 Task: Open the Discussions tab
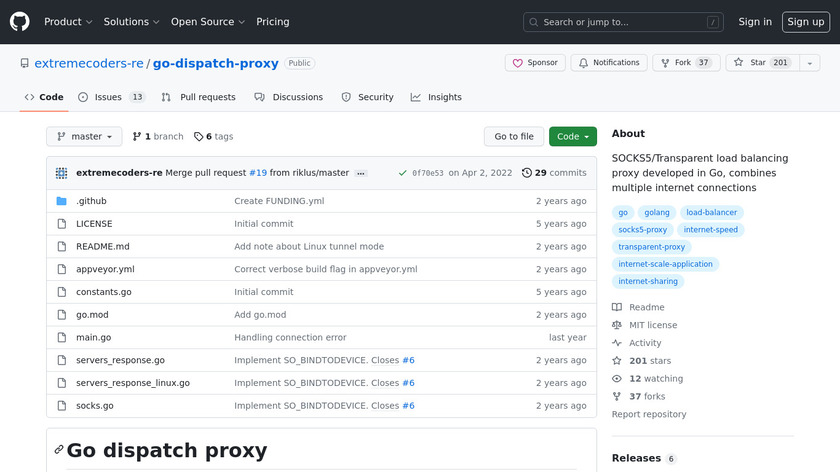tap(289, 97)
